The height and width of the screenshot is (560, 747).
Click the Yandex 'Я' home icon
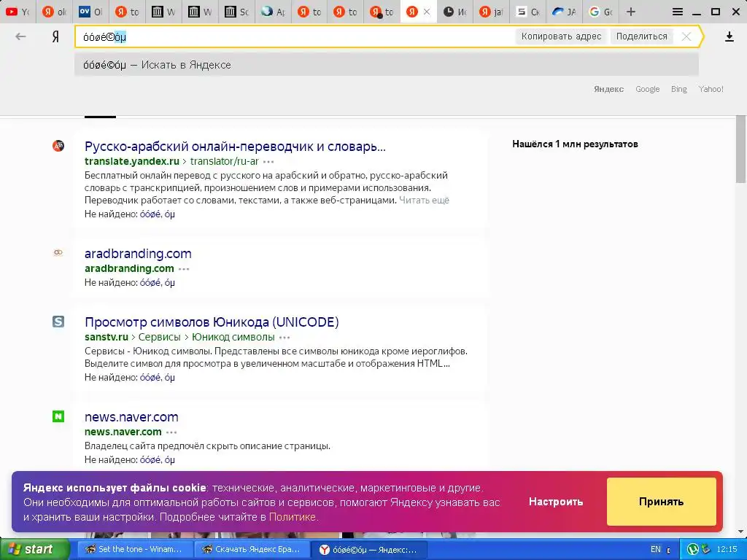point(55,36)
